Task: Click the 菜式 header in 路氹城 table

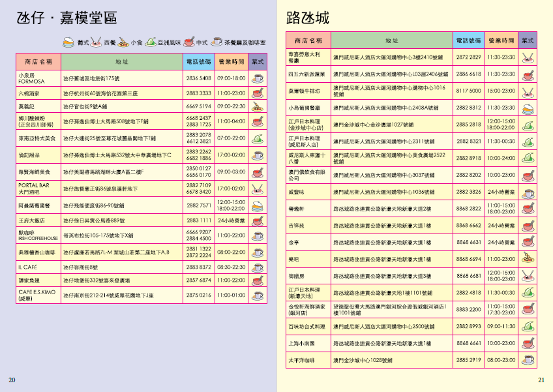Action: tap(528, 40)
